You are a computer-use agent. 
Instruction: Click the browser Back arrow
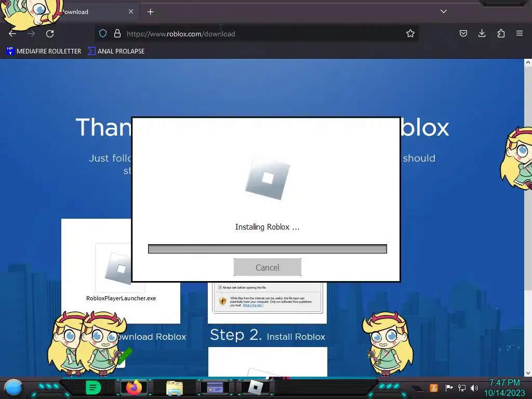point(12,34)
